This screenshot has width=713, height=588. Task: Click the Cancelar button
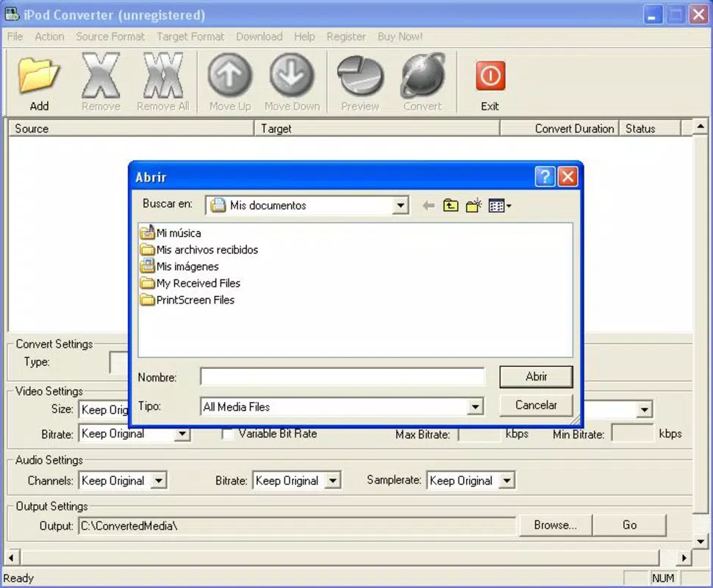click(536, 405)
